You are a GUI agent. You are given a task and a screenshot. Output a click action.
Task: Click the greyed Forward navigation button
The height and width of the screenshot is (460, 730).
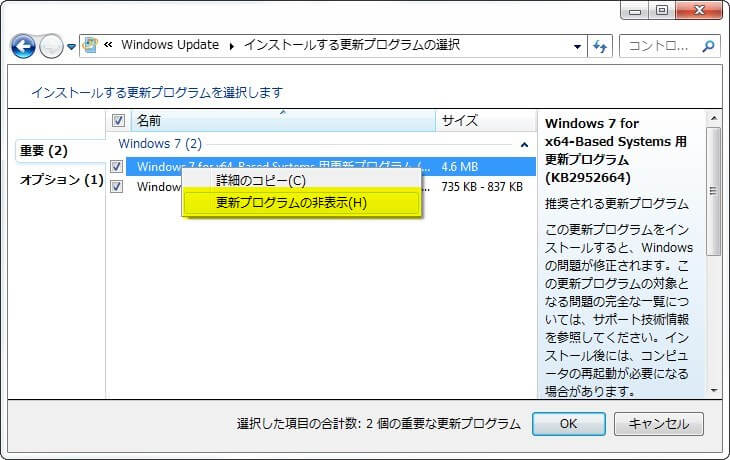[x=51, y=46]
